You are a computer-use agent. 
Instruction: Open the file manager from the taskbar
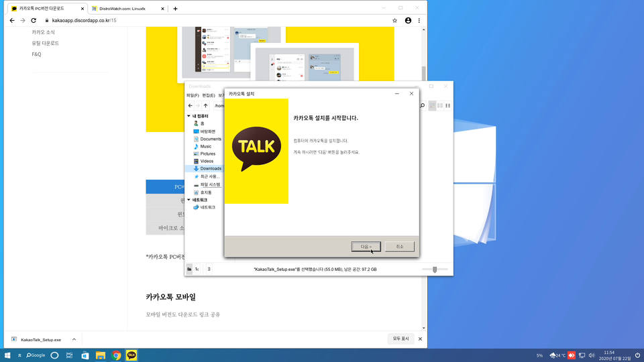click(100, 355)
